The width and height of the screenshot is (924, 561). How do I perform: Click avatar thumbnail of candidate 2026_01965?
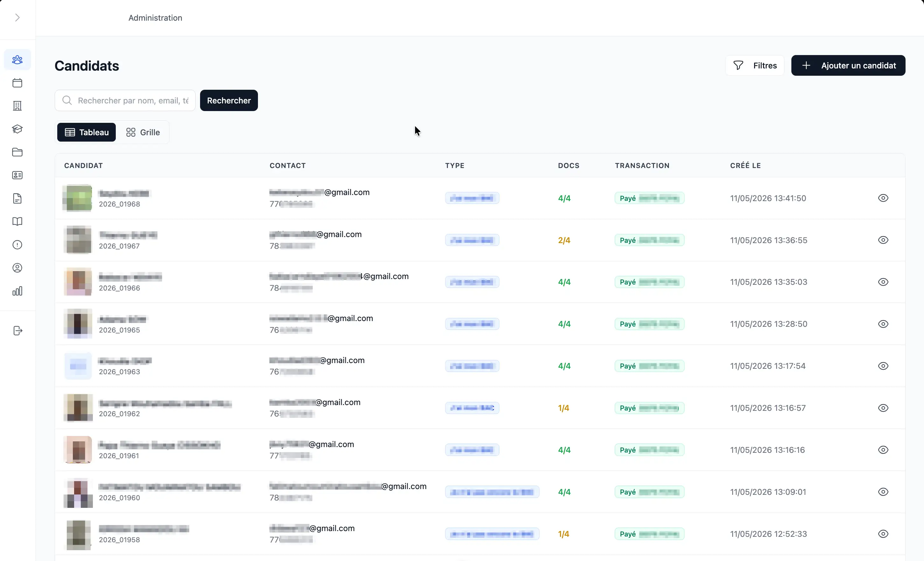click(78, 324)
